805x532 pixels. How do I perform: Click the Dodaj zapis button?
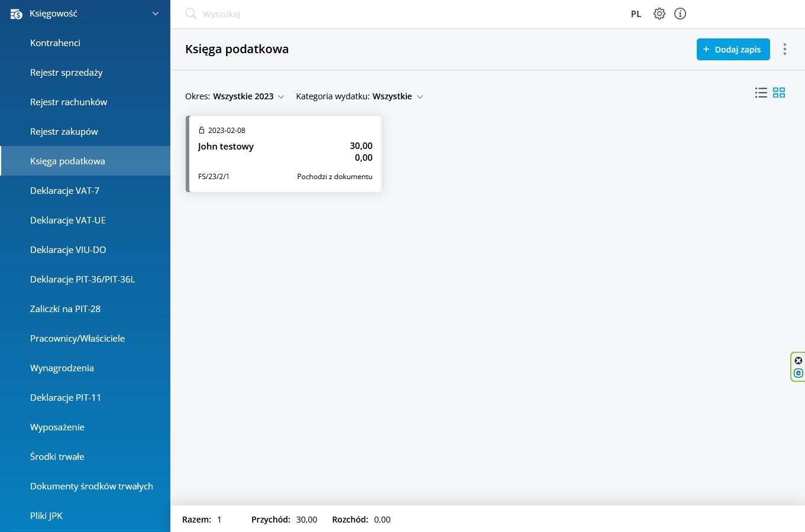(x=733, y=50)
